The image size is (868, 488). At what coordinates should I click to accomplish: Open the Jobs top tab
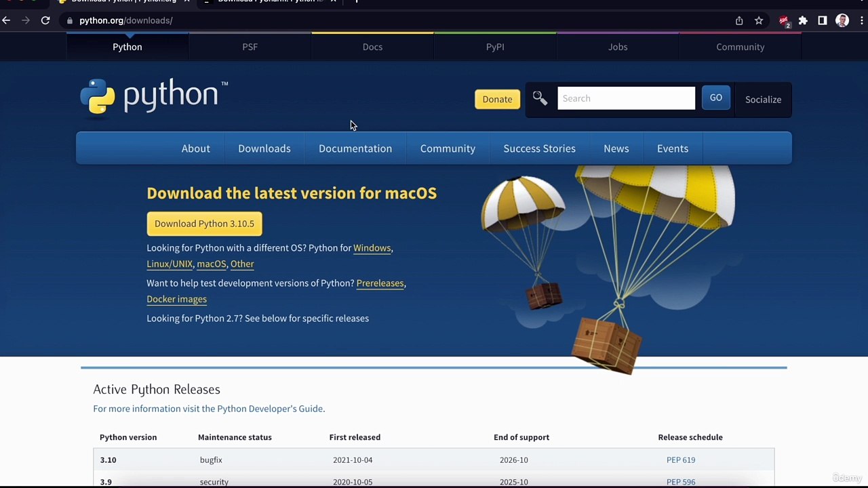pyautogui.click(x=618, y=47)
